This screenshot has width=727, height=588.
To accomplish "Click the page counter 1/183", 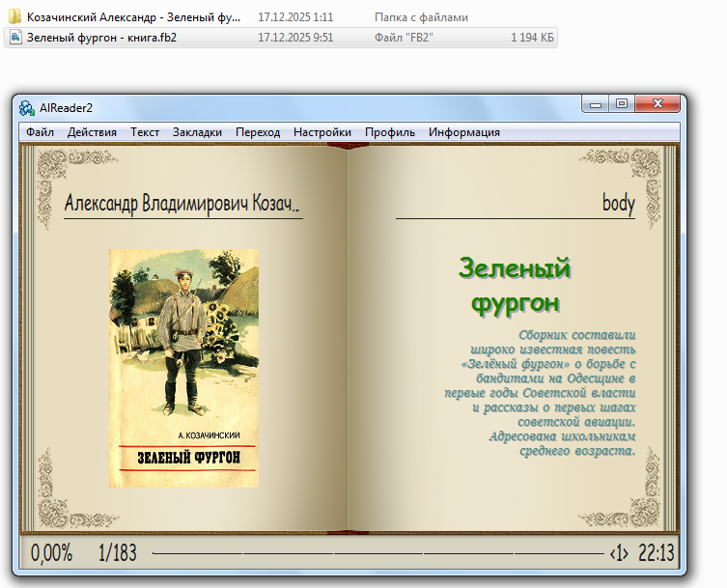I will (117, 552).
